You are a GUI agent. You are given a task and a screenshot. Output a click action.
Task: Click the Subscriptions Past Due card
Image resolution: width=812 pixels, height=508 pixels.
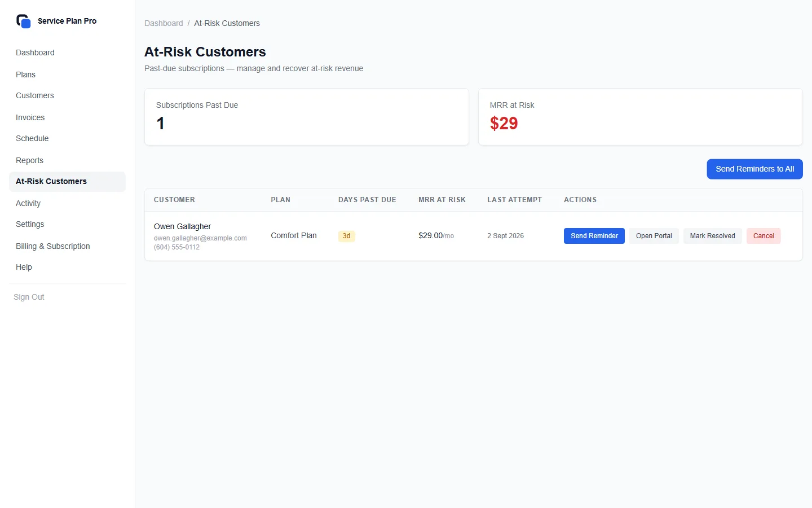coord(307,117)
